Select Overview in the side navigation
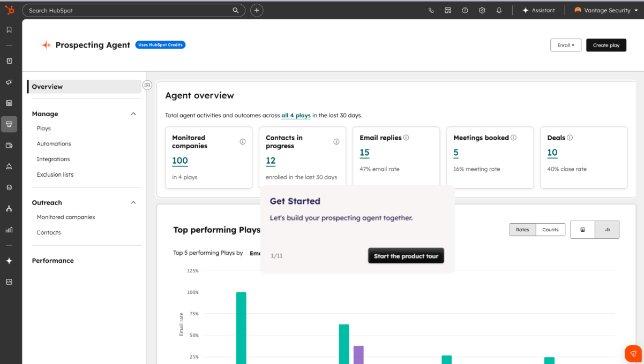 [x=85, y=87]
